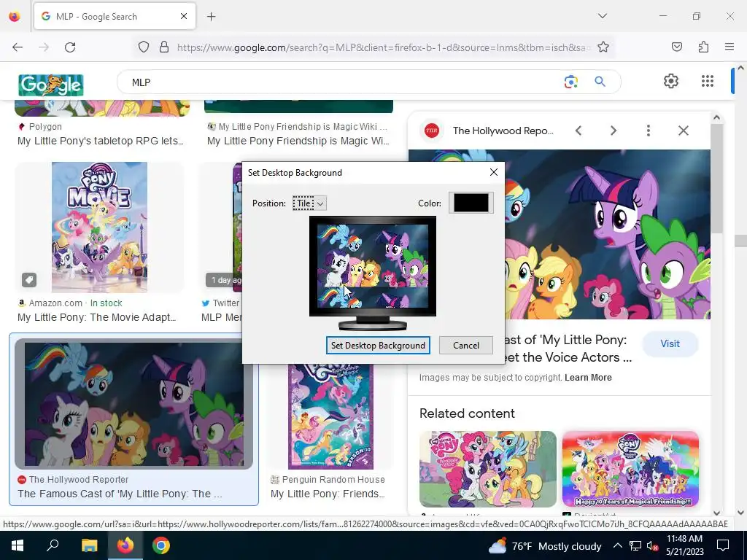Open the Firefox extensions puzzle icon
The height and width of the screenshot is (560, 747).
tap(703, 47)
